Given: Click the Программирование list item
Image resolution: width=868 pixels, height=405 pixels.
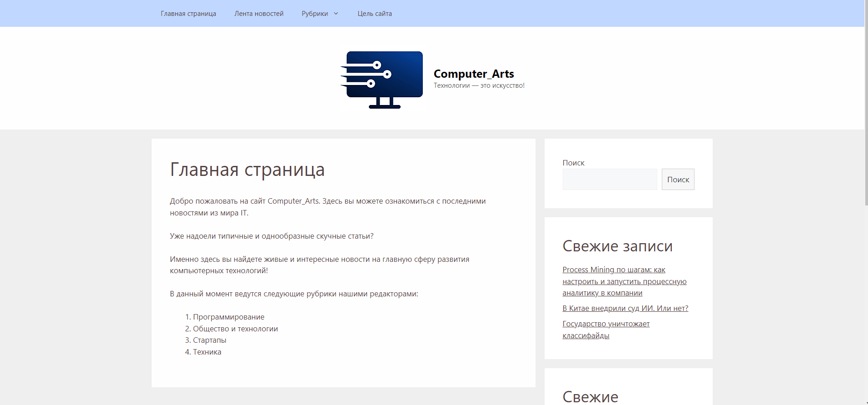Looking at the screenshot, I should click(x=228, y=317).
